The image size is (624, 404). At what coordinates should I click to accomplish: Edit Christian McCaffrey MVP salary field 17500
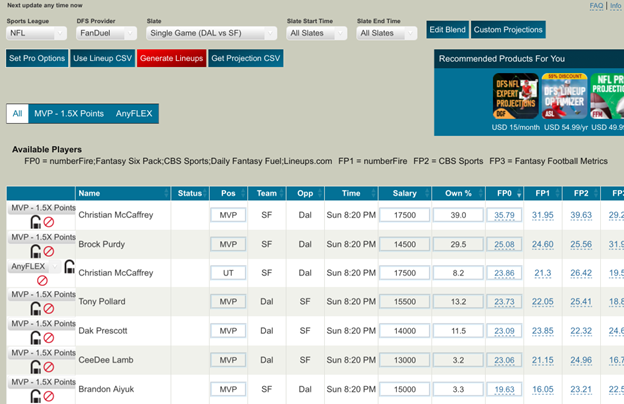pos(404,215)
